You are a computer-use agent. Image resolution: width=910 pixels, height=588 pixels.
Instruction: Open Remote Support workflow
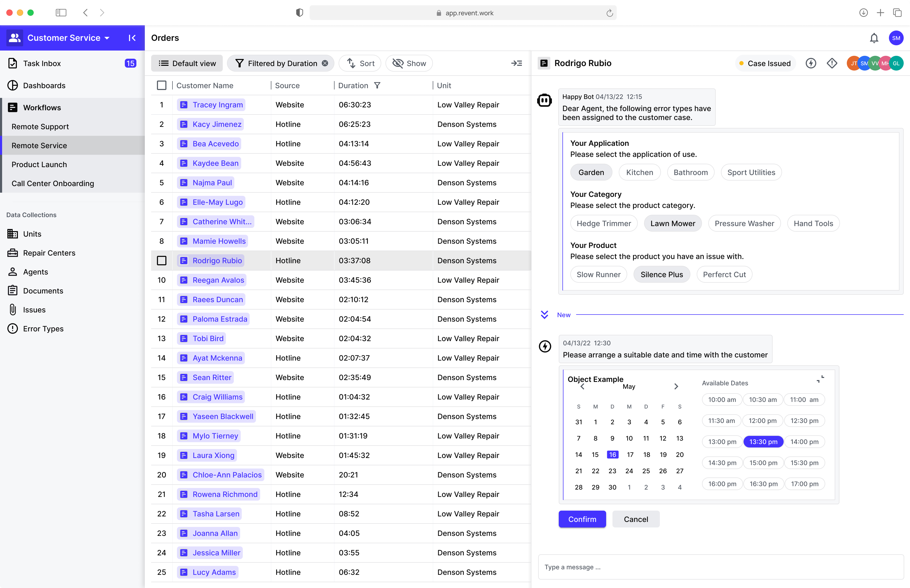40,126
